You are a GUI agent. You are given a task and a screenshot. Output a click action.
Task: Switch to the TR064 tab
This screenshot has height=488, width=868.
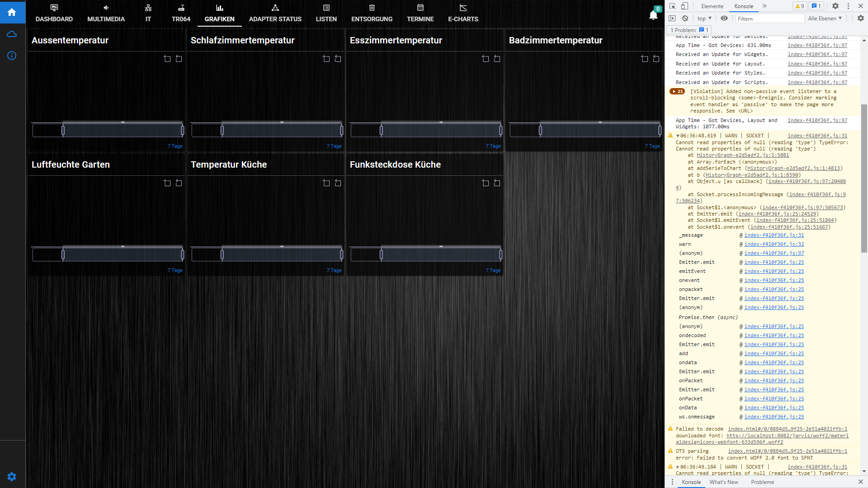[181, 13]
